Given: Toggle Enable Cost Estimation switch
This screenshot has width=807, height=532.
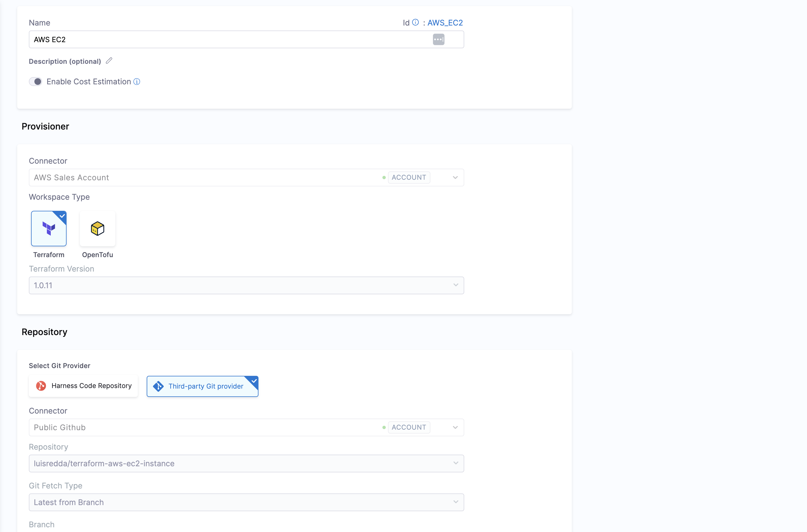Looking at the screenshot, I should point(35,82).
